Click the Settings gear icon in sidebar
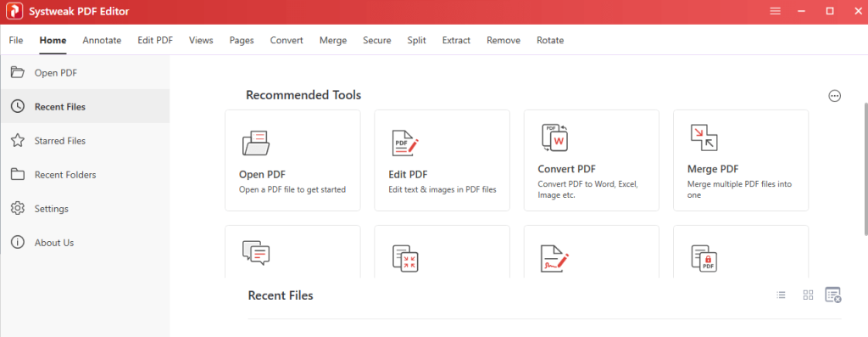868x337 pixels. 18,209
